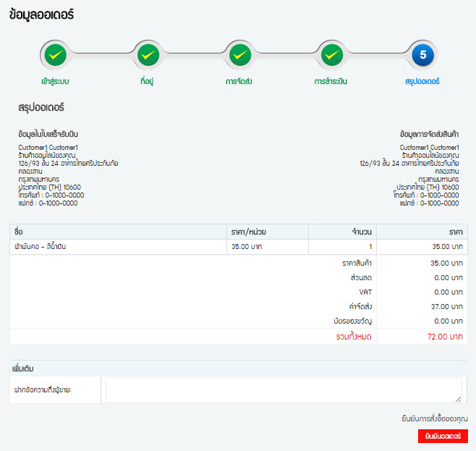Click the blue สรุปออเดอร์ step label
Image resolution: width=476 pixels, height=451 pixels.
422,81
